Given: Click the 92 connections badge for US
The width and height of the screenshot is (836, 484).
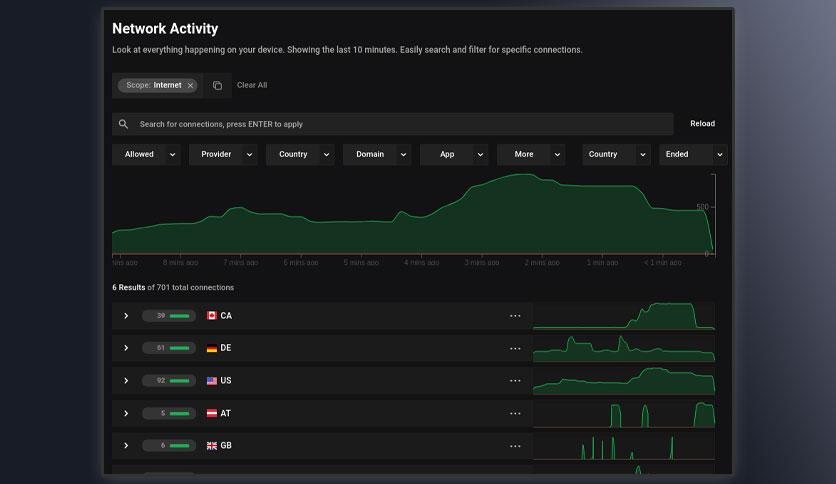Looking at the screenshot, I should (x=169, y=381).
